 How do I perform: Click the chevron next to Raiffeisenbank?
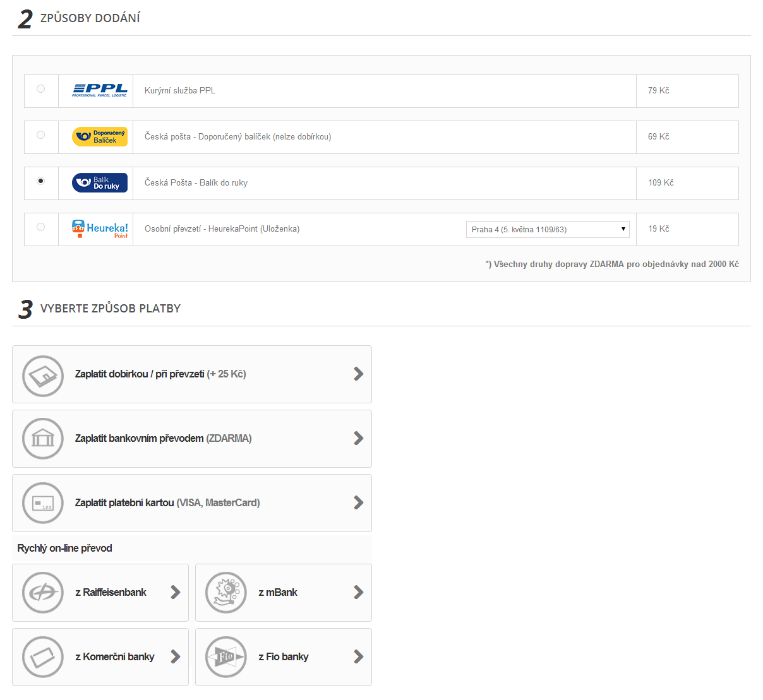(176, 592)
